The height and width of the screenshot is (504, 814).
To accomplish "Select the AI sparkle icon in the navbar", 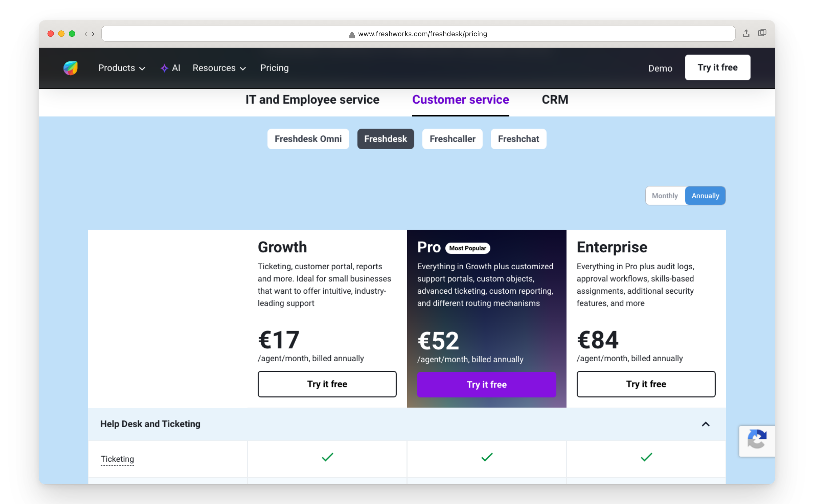I will coord(165,68).
